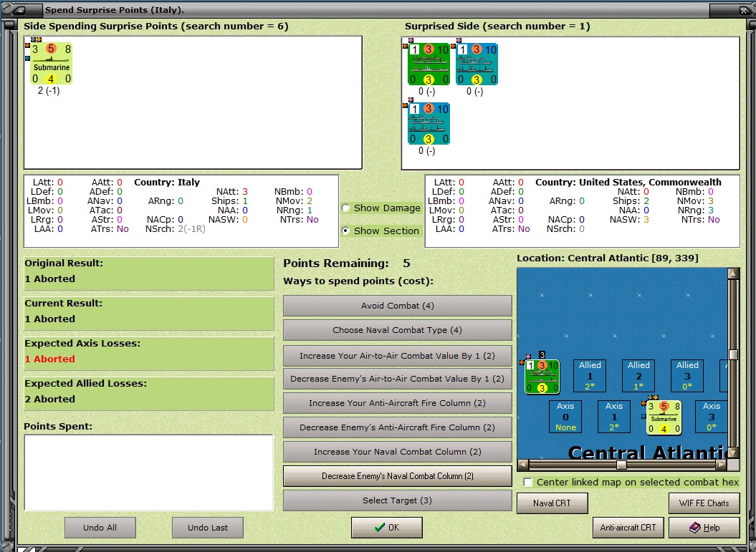Click the map's scroll left arrow
The height and width of the screenshot is (552, 756).
522,465
